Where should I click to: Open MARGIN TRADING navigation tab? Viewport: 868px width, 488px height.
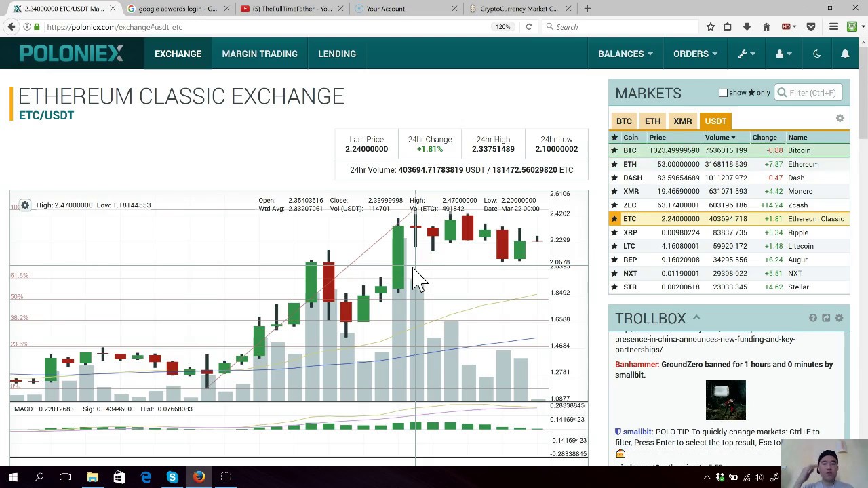click(260, 54)
